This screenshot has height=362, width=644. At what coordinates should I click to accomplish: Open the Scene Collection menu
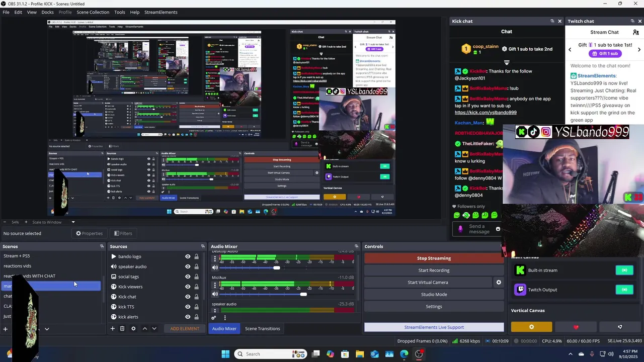tap(93, 12)
